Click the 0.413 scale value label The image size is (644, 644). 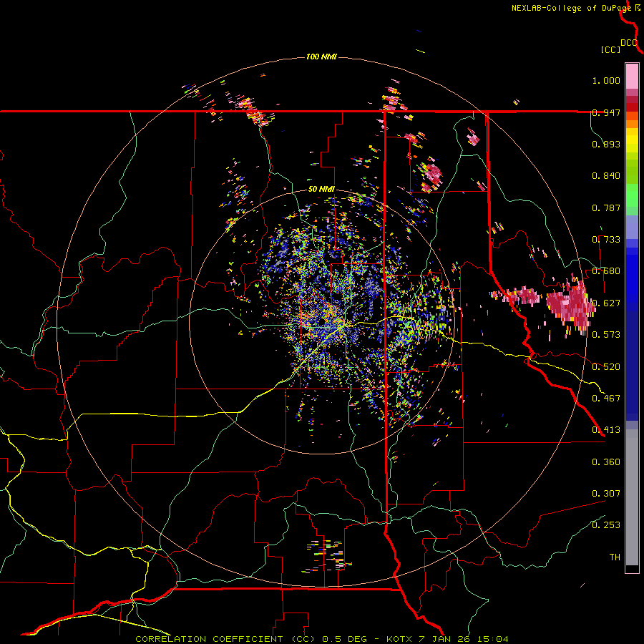tap(606, 430)
